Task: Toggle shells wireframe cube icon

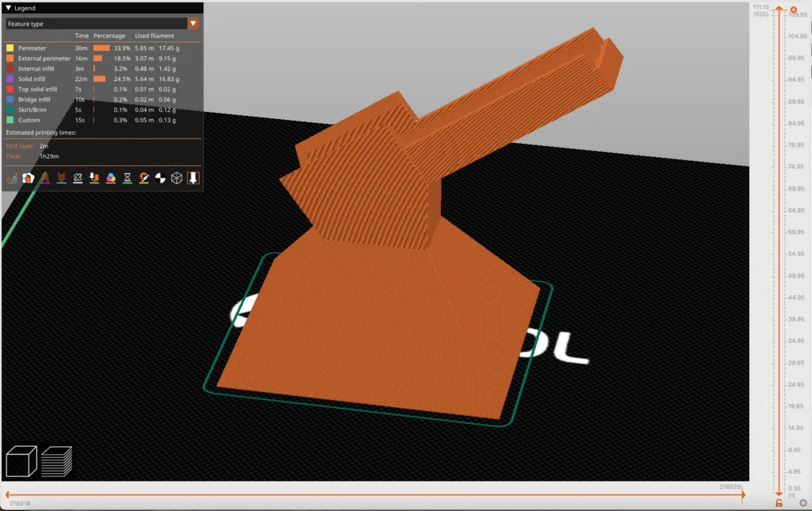Action: click(x=177, y=179)
